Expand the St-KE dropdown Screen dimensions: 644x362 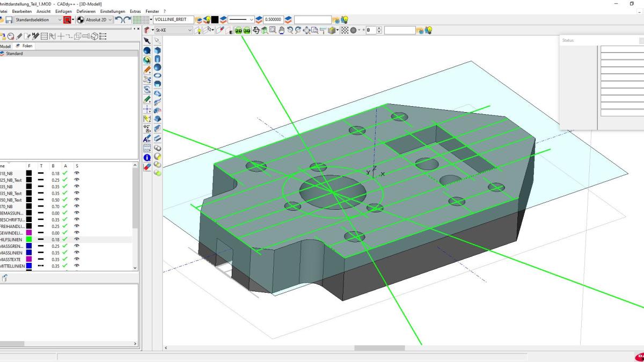[190, 31]
